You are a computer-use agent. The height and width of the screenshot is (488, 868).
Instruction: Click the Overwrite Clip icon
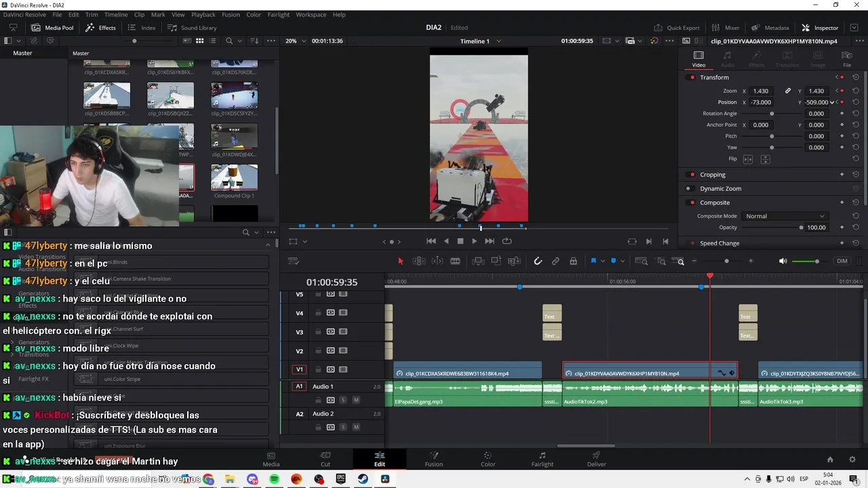point(496,261)
